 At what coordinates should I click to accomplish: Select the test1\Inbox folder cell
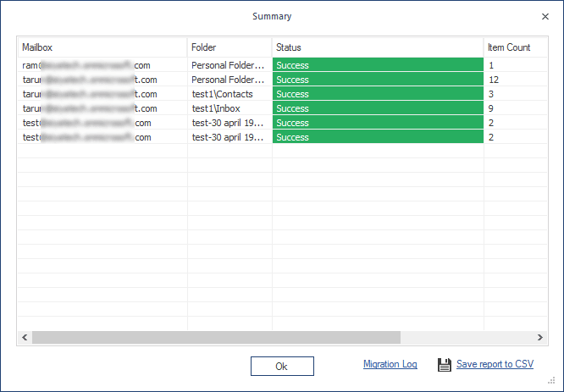coord(229,108)
